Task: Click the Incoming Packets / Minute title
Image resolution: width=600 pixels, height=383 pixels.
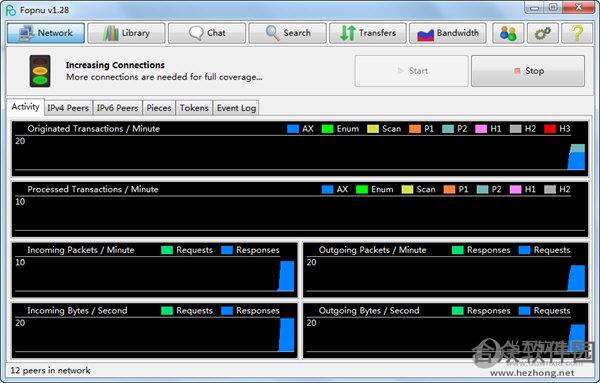Action: click(81, 250)
